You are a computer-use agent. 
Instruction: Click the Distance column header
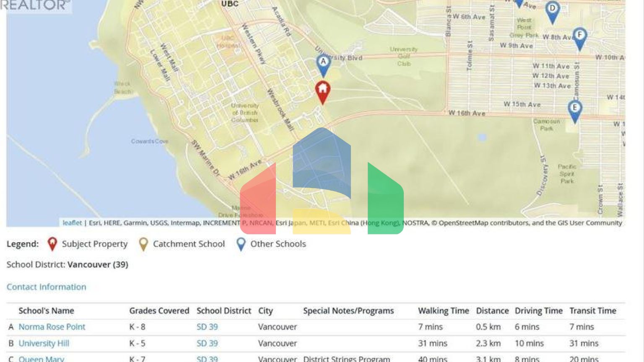pyautogui.click(x=492, y=311)
